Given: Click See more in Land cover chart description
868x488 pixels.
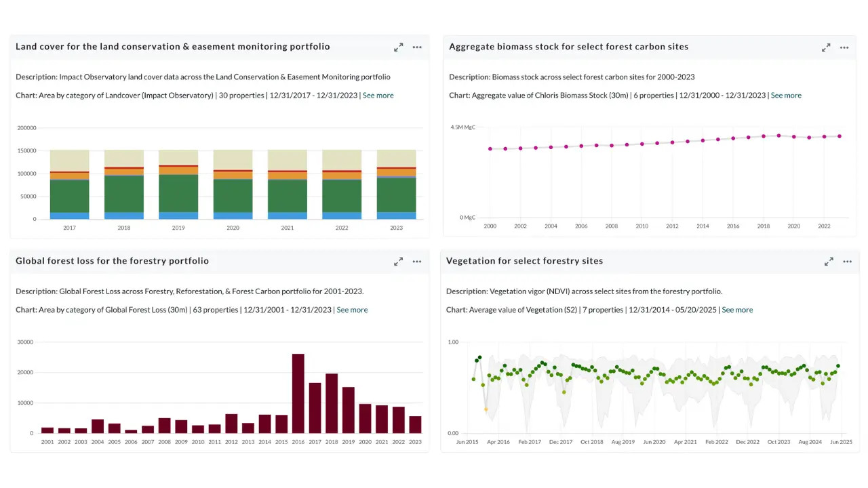Looking at the screenshot, I should [x=378, y=96].
